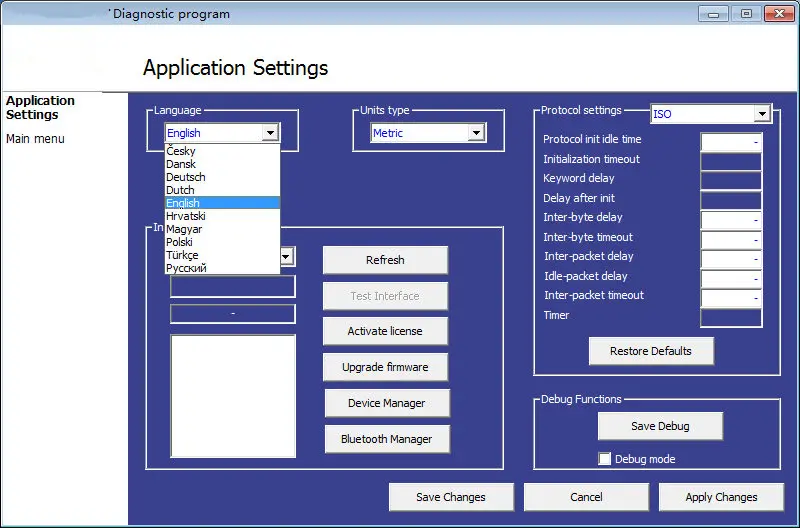Launch Device Manager
Image resolution: width=800 pixels, height=528 pixels.
pos(387,403)
